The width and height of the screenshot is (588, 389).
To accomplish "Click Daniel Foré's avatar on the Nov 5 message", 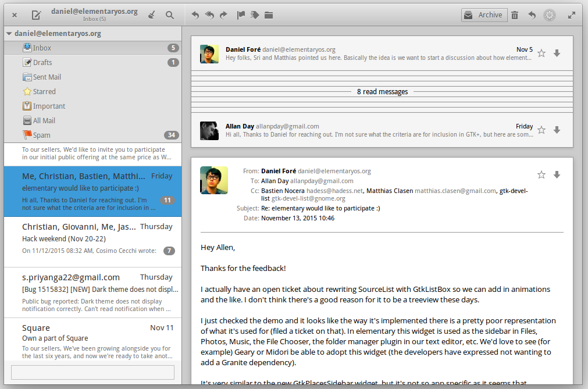I will [x=209, y=54].
